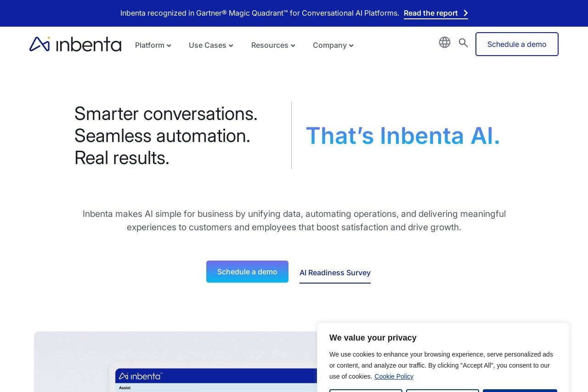Expand the Use Cases navigation menu
Viewport: 588px width, 392px height.
tap(211, 45)
